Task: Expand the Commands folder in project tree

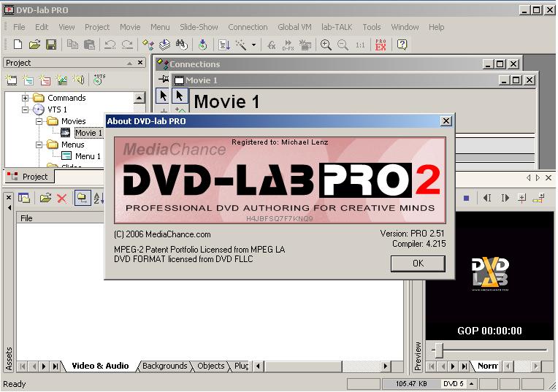Action: point(25,98)
